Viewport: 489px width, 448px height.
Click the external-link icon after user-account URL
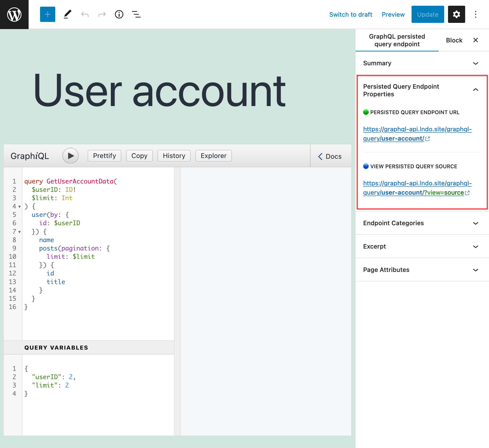pyautogui.click(x=427, y=139)
